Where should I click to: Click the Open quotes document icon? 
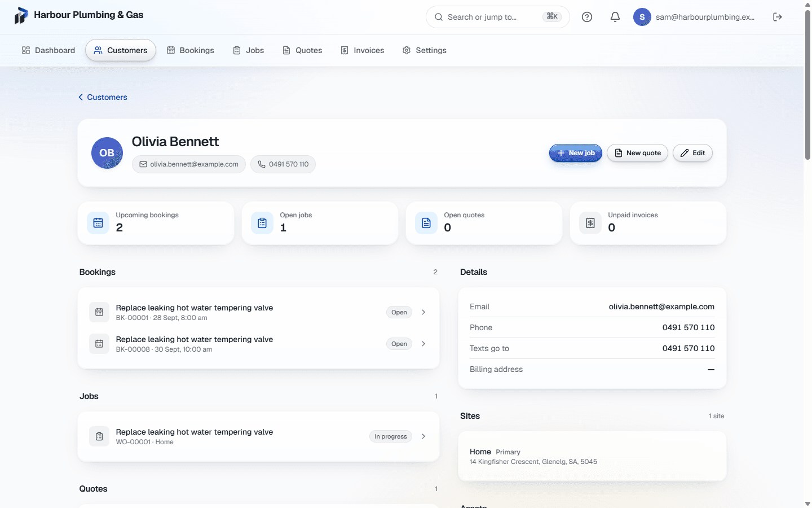pyautogui.click(x=426, y=223)
